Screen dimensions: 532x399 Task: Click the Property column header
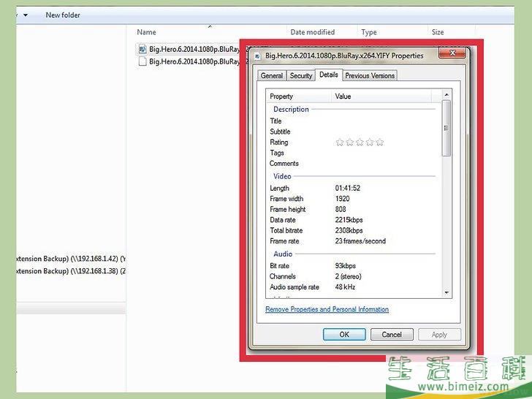point(299,96)
